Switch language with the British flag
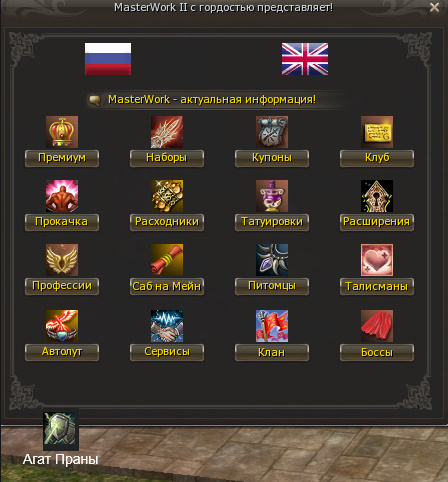448x482 pixels. point(305,59)
